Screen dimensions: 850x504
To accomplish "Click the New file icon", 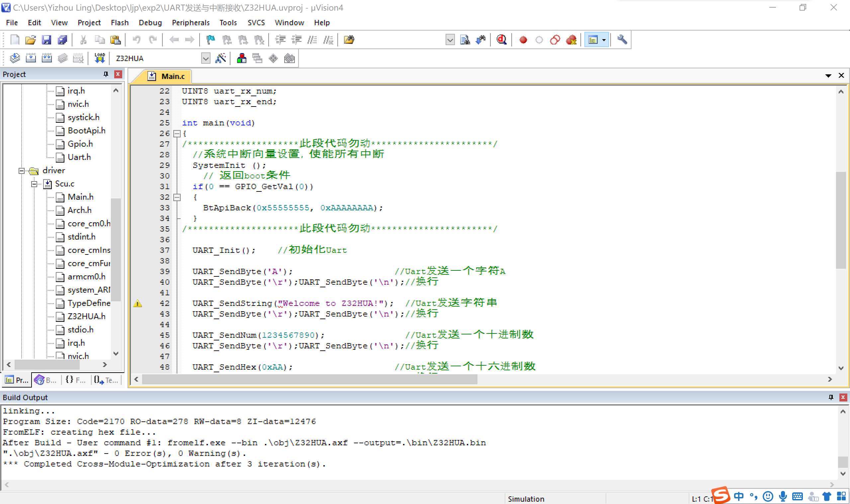I will [15, 40].
